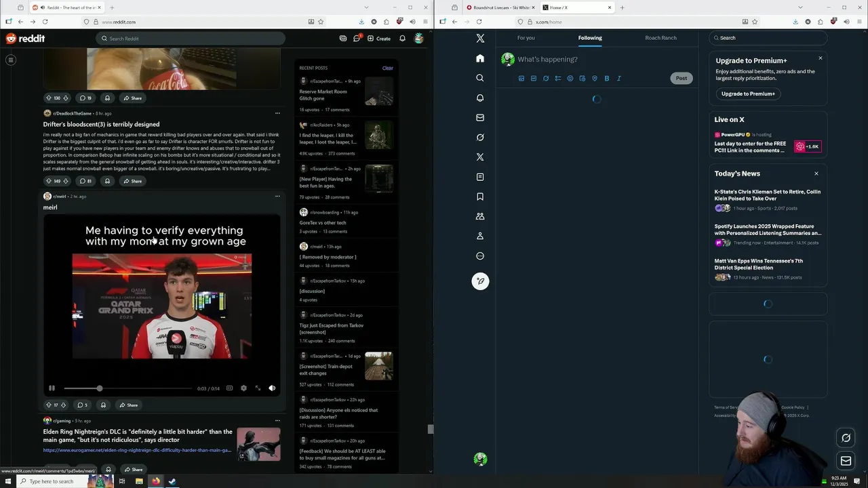Focus the X Search field
The image size is (868, 488).
(x=768, y=38)
